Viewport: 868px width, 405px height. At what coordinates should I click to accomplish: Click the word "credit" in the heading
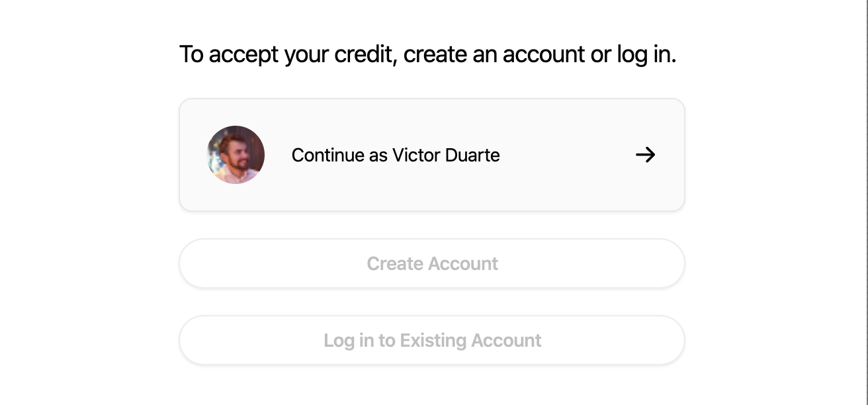coord(364,54)
